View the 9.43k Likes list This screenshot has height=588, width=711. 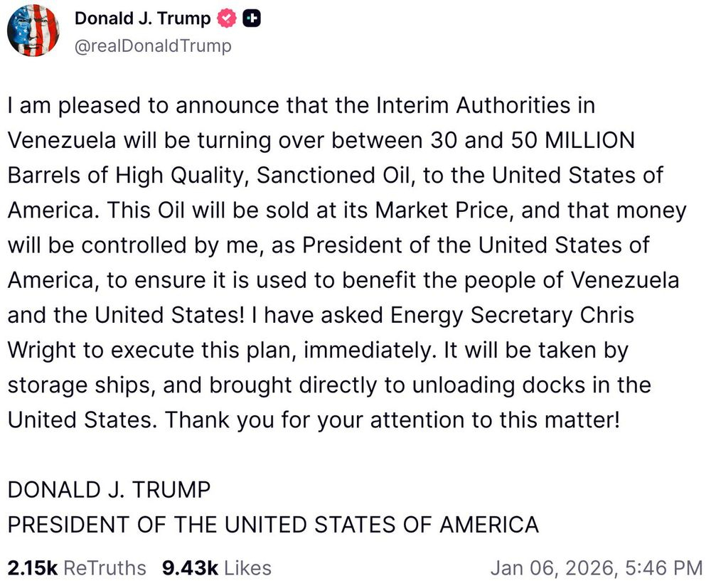tap(216, 568)
